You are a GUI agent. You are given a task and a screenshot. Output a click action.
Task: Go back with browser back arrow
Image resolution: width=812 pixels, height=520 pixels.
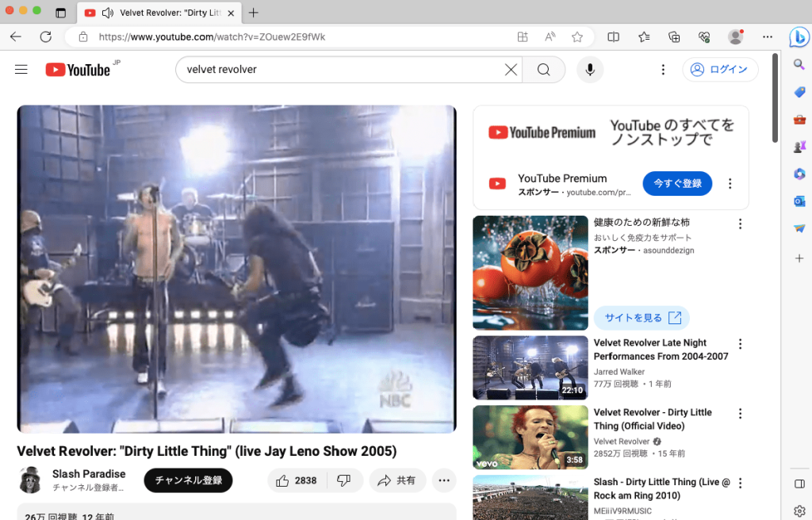point(16,36)
